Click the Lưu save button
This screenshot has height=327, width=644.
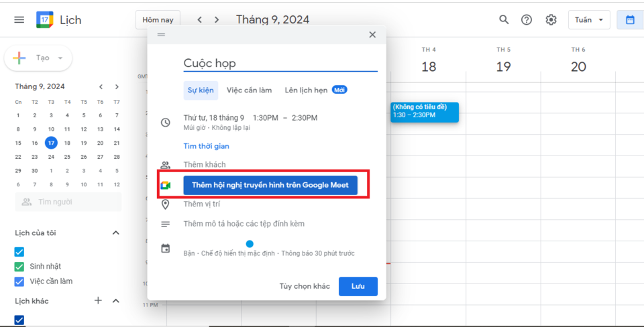(358, 286)
